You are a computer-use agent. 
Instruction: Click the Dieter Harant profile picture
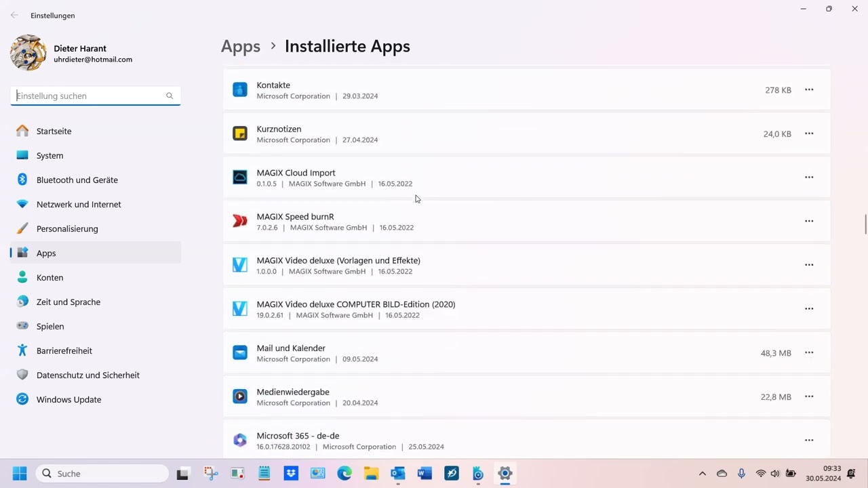[x=28, y=53]
